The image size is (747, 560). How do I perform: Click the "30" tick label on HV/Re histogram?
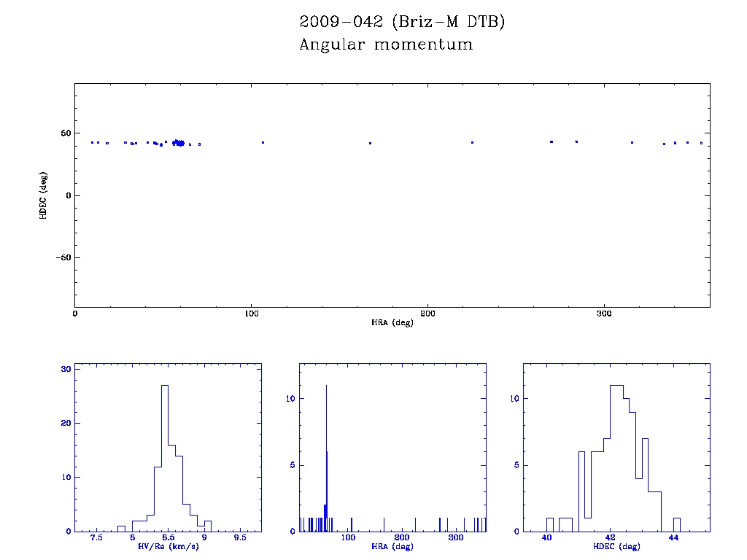[x=65, y=369]
